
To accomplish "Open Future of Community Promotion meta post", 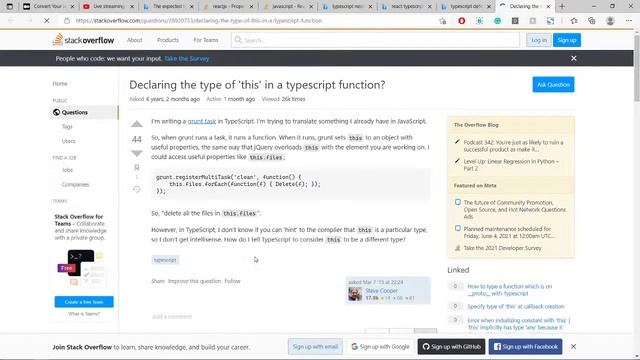I will (x=515, y=209).
